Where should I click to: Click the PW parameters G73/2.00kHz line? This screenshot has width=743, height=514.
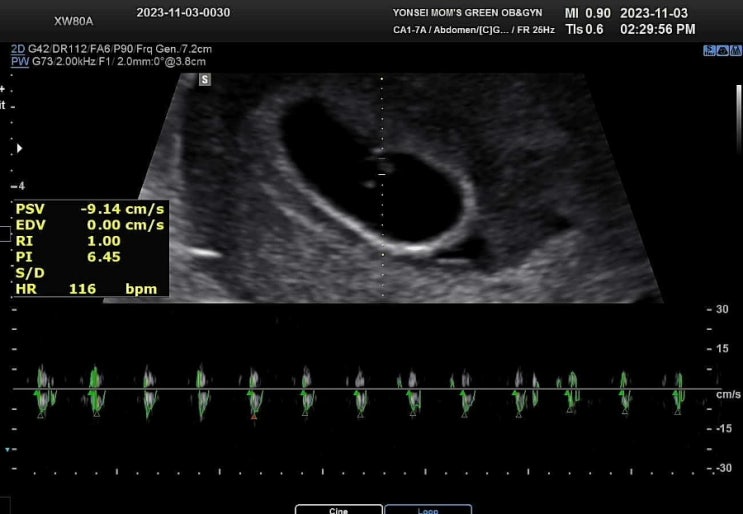(119, 62)
